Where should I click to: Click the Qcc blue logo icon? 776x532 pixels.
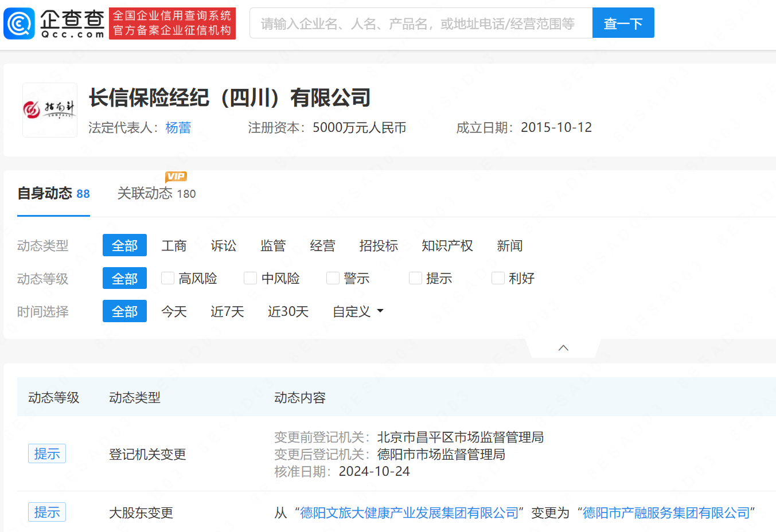click(x=20, y=24)
